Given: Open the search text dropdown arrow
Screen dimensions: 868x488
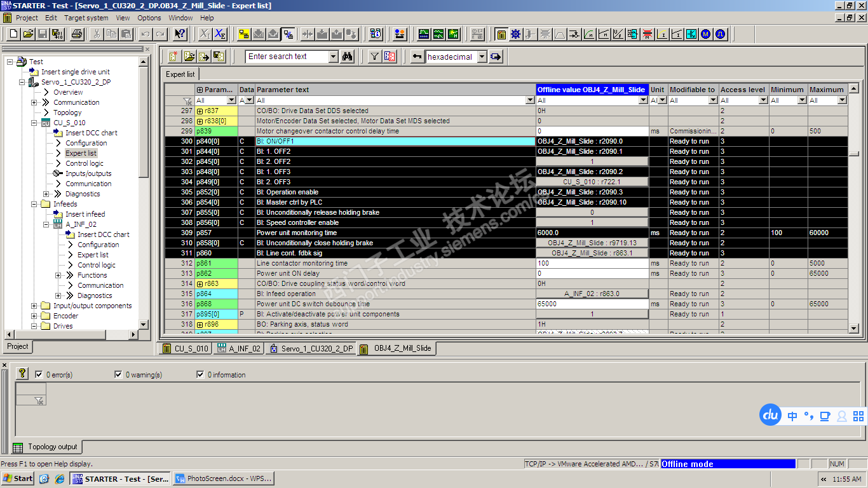Looking at the screenshot, I should click(x=334, y=57).
